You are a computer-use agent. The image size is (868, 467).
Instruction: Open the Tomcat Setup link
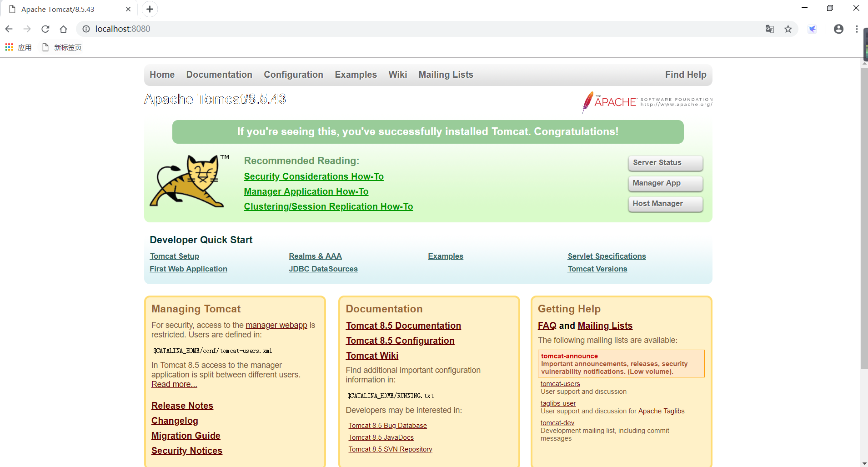[175, 256]
